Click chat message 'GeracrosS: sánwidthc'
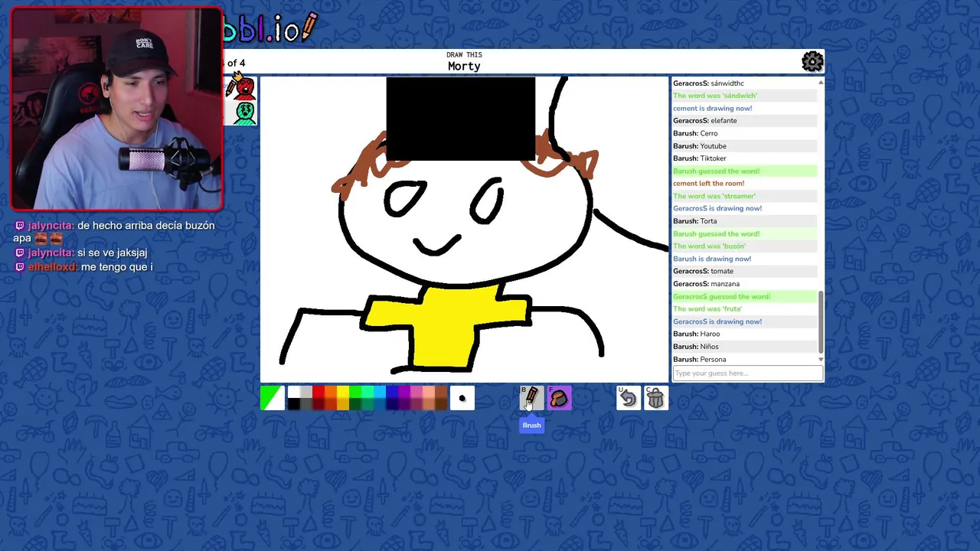The height and width of the screenshot is (551, 980). [x=708, y=83]
